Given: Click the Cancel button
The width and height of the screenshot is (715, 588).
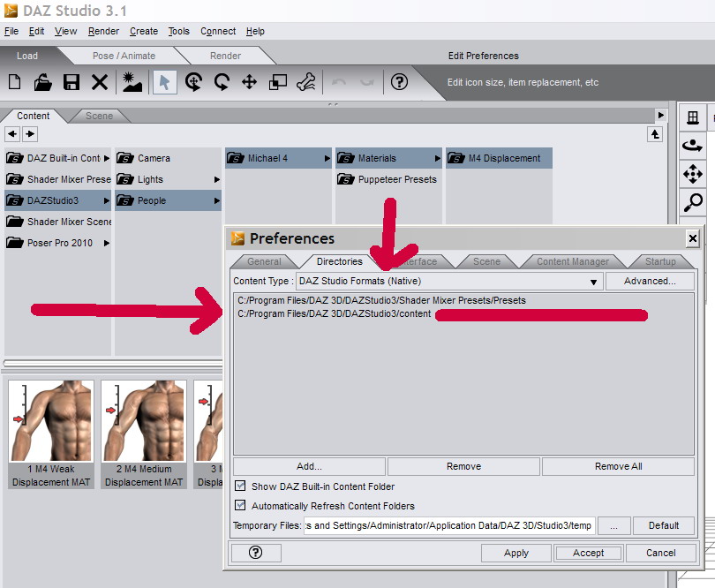Looking at the screenshot, I should 661,553.
